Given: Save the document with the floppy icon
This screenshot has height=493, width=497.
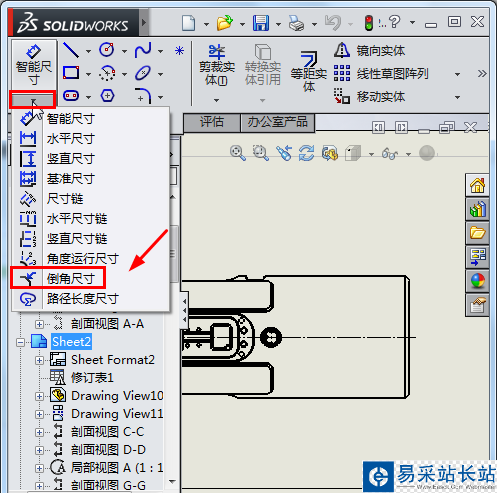Looking at the screenshot, I should [x=261, y=23].
